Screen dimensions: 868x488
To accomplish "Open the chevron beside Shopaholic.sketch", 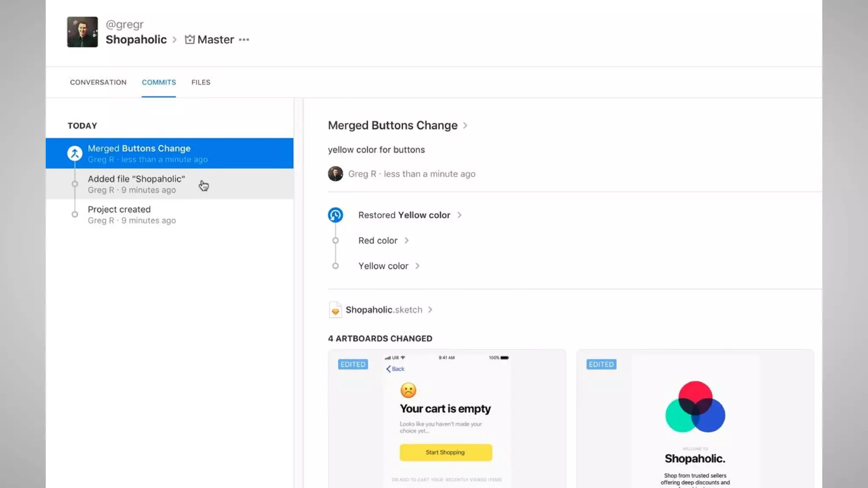I will point(430,310).
